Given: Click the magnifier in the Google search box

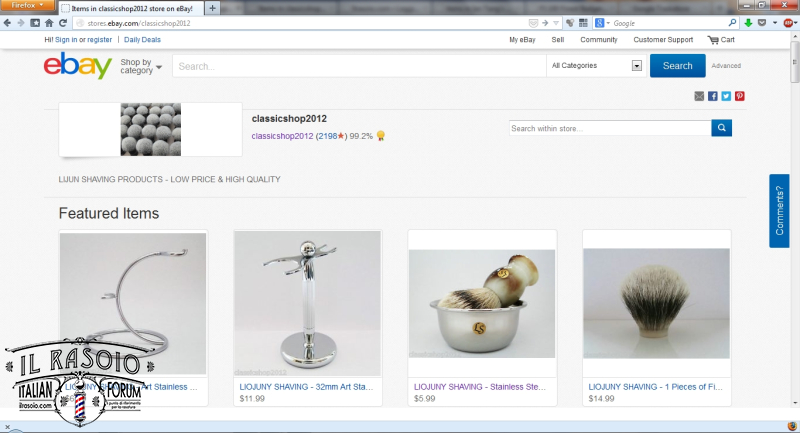Looking at the screenshot, I should tap(732, 23).
